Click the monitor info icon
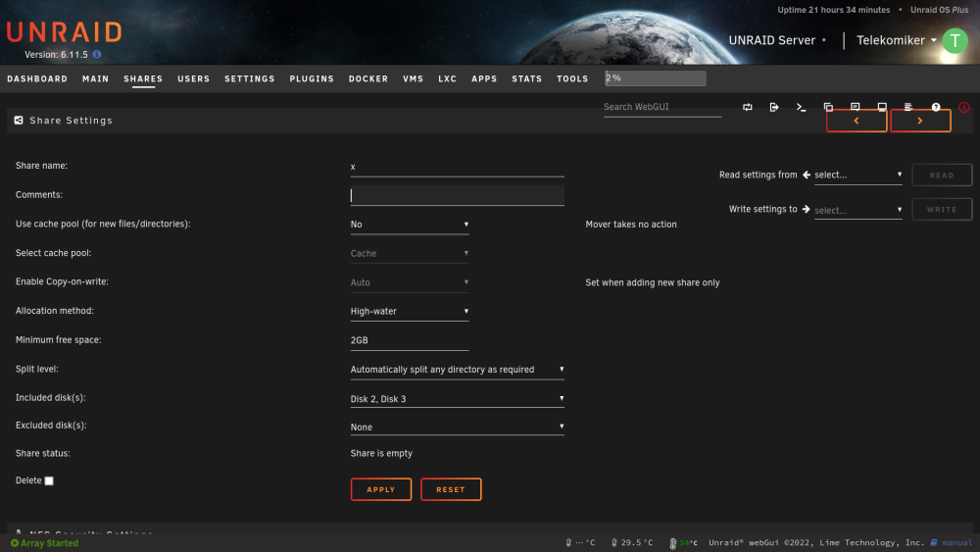This screenshot has height=552, width=980. pos(882,107)
